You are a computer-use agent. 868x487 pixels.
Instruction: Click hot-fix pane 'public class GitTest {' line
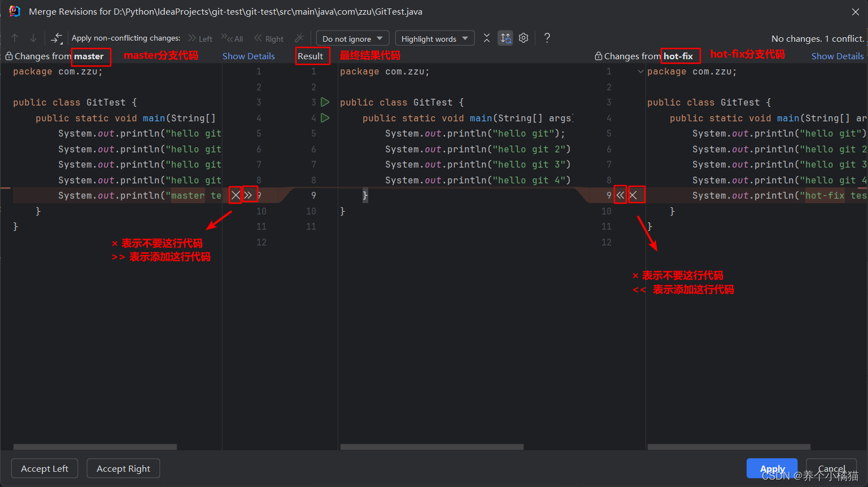(709, 102)
